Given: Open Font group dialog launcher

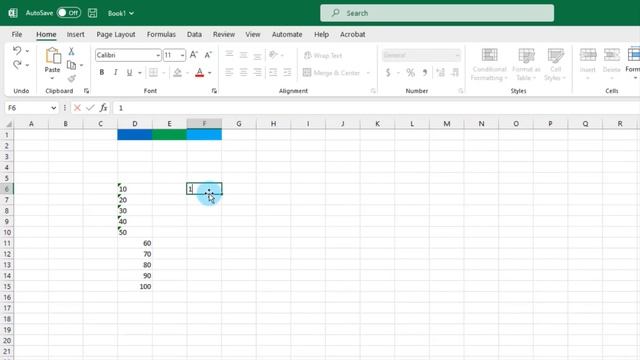Looking at the screenshot, I should 214,91.
